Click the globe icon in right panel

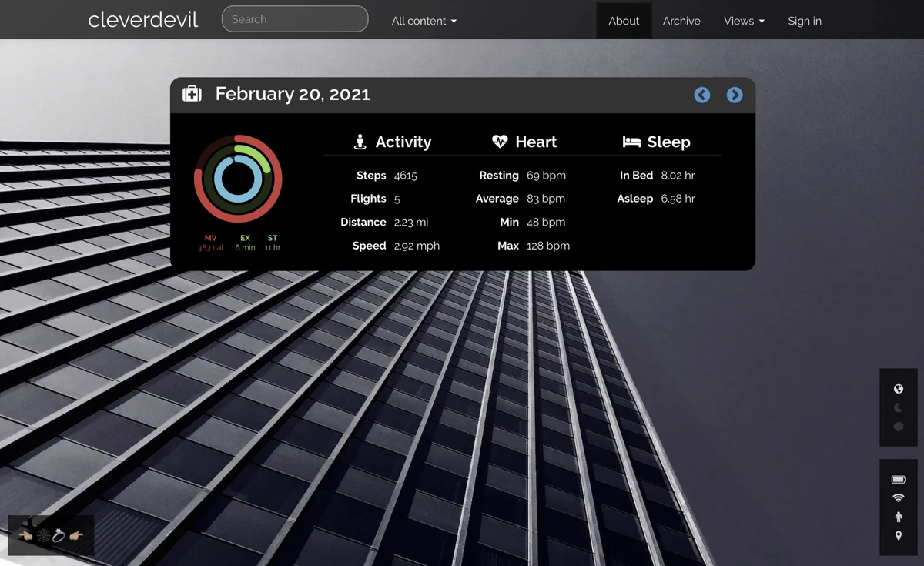pyautogui.click(x=898, y=389)
